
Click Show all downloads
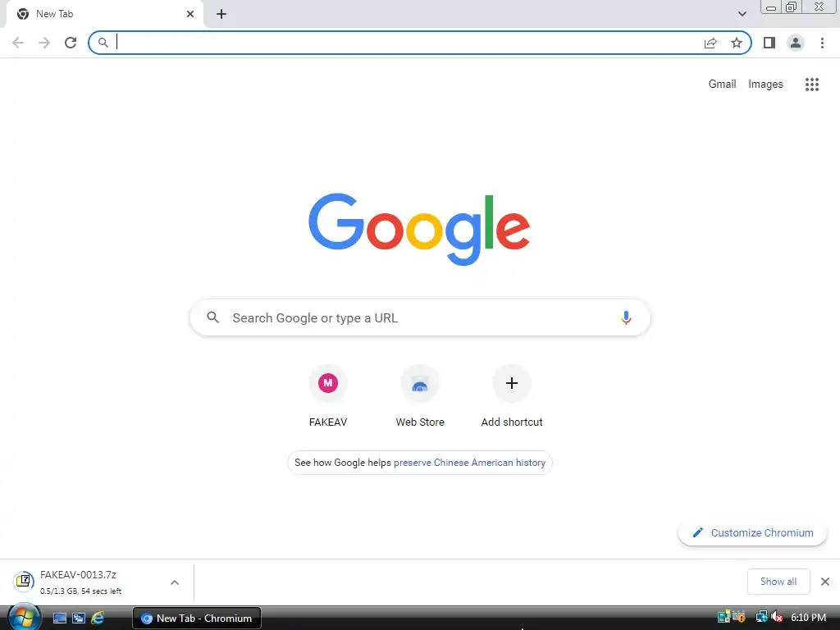coord(778,582)
